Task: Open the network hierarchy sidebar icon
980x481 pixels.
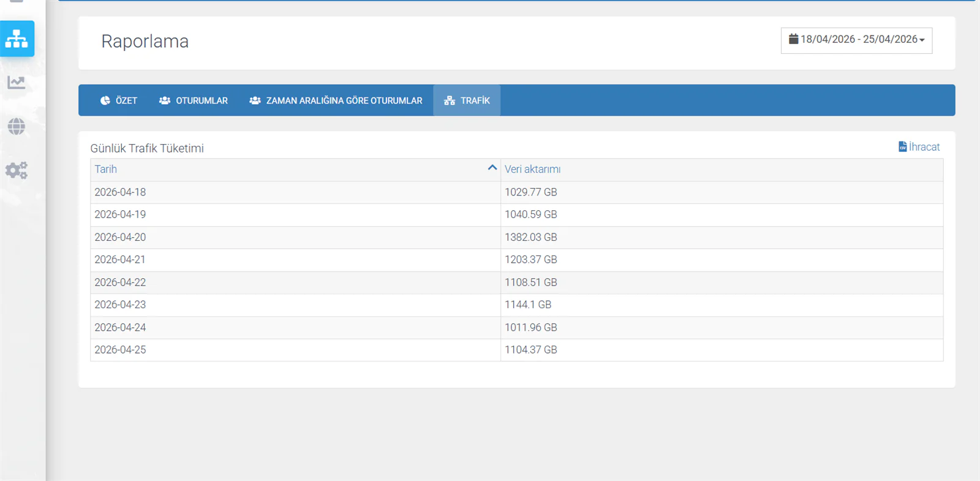Action: click(x=17, y=39)
